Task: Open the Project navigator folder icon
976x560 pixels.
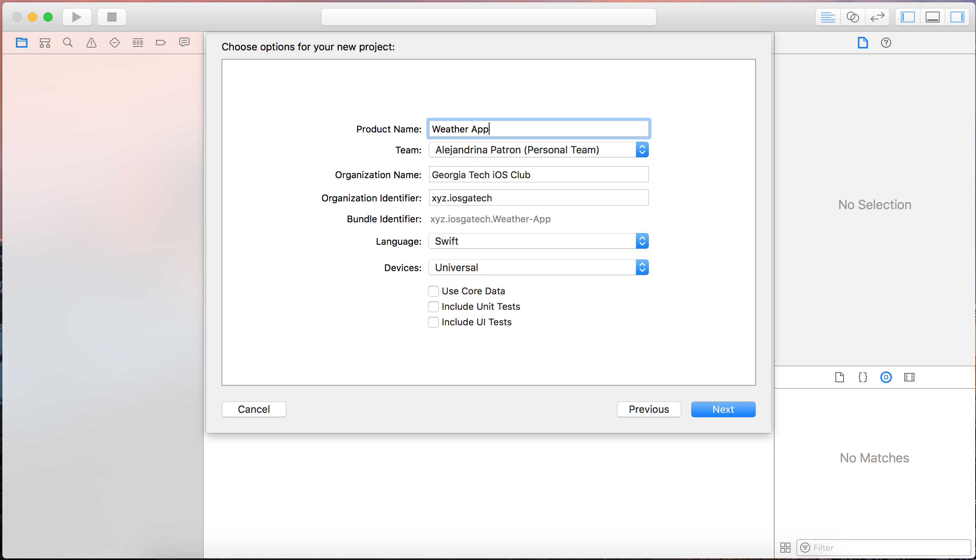Action: click(x=22, y=43)
